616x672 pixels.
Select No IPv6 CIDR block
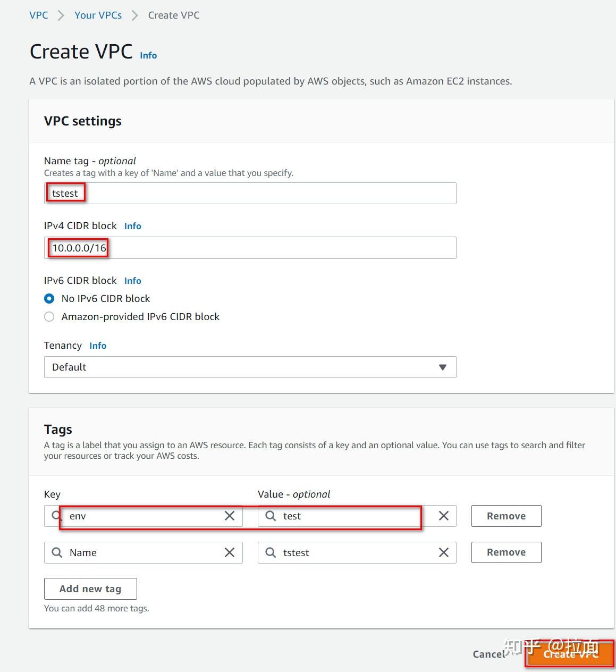(49, 298)
